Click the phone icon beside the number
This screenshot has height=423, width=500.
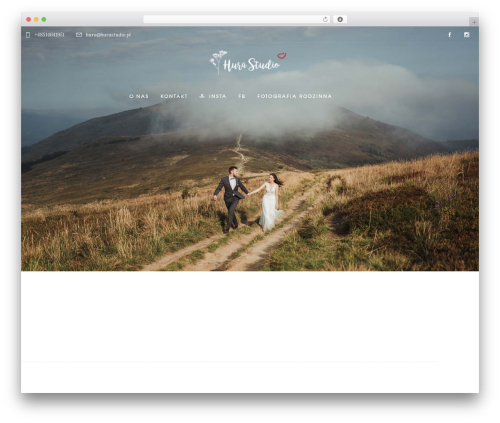tap(28, 35)
